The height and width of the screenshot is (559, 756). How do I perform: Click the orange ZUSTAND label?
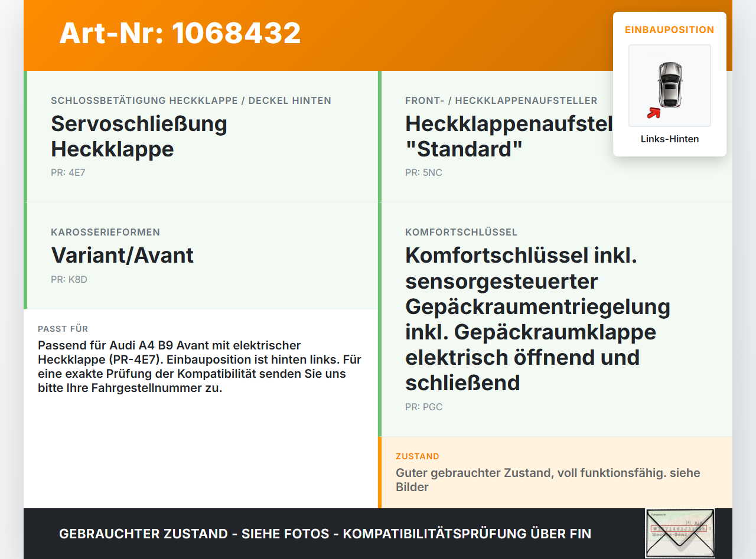pyautogui.click(x=418, y=456)
